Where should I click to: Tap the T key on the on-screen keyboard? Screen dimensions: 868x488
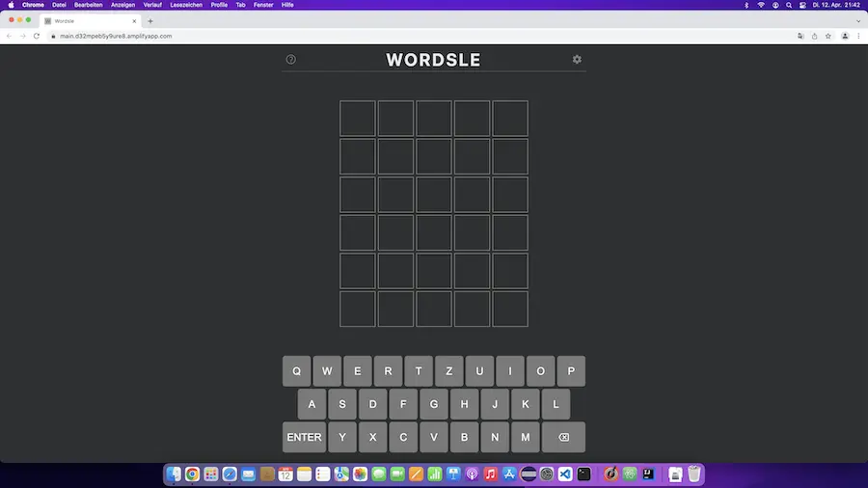419,371
